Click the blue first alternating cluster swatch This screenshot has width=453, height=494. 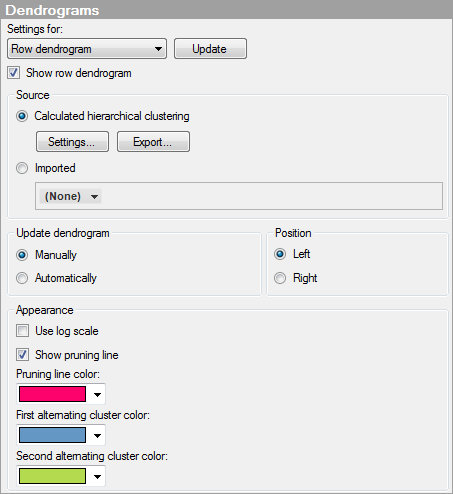(52, 435)
